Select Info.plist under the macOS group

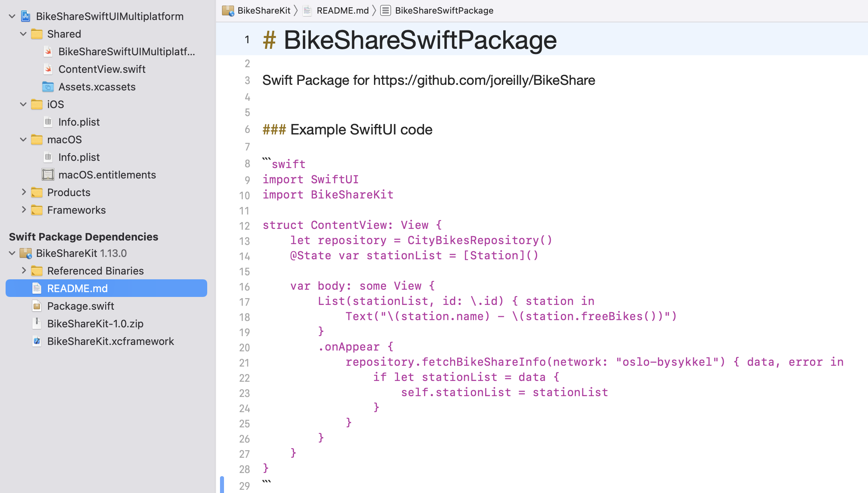point(79,157)
